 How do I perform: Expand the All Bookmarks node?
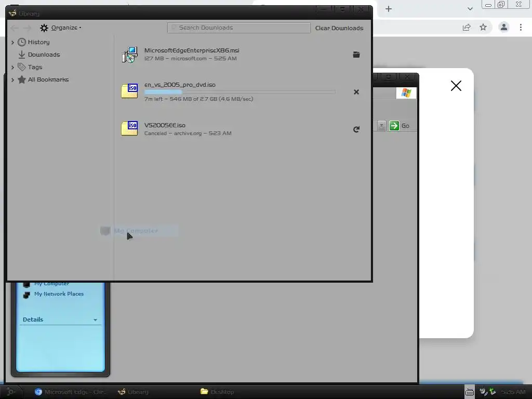[12, 79]
